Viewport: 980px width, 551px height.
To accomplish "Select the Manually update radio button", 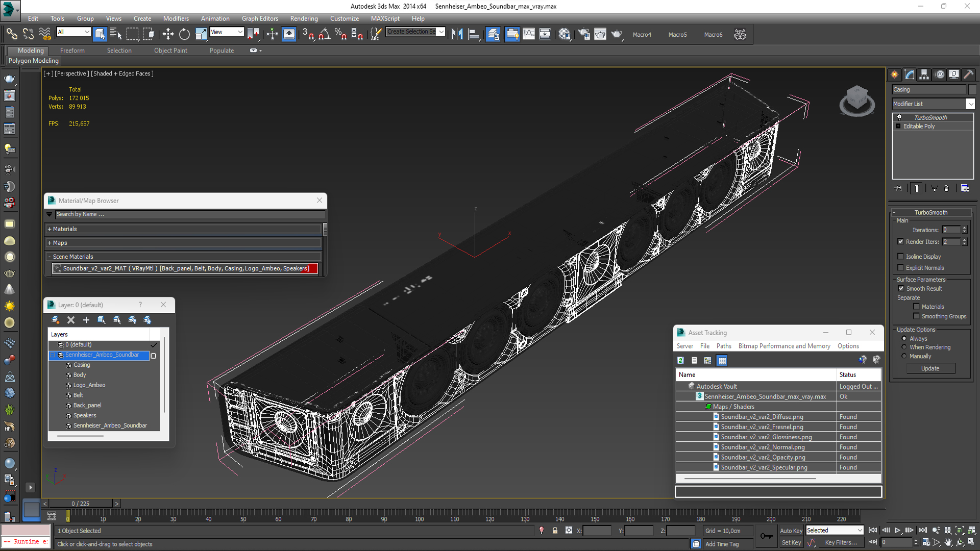I will coord(904,356).
